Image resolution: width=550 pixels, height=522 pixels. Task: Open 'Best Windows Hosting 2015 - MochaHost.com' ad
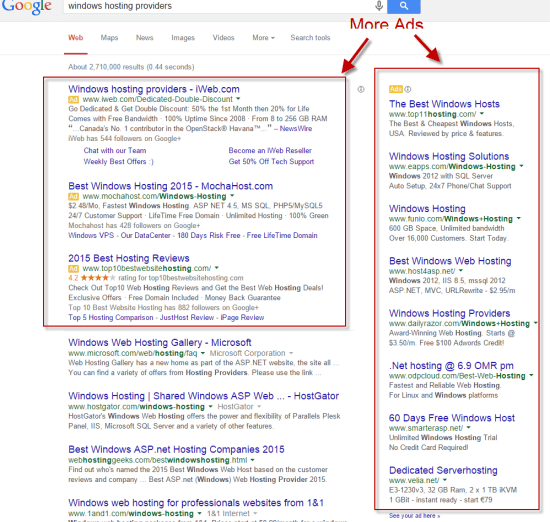(170, 186)
